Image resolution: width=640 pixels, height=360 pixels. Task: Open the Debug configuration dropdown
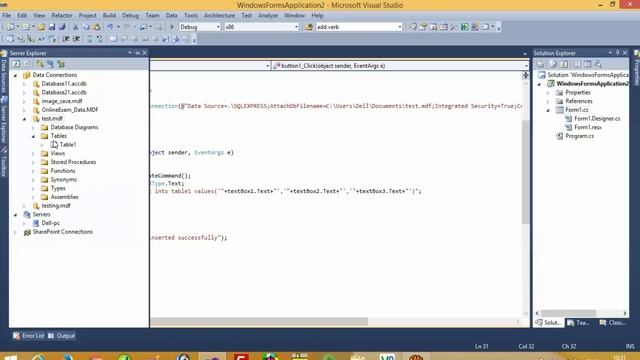218,27
